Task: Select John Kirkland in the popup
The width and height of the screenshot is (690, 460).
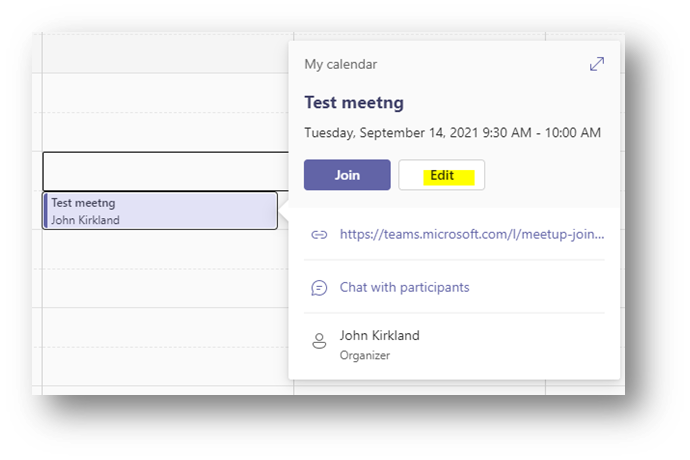Action: 380,335
